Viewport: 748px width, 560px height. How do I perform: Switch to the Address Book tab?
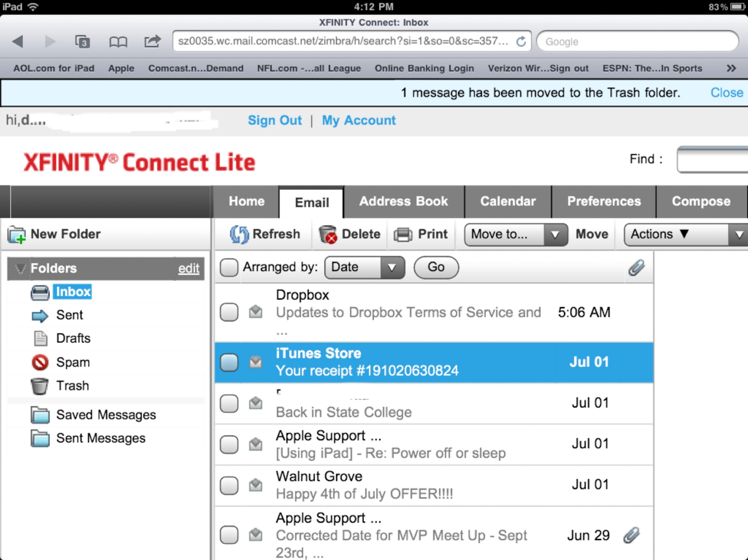point(403,202)
